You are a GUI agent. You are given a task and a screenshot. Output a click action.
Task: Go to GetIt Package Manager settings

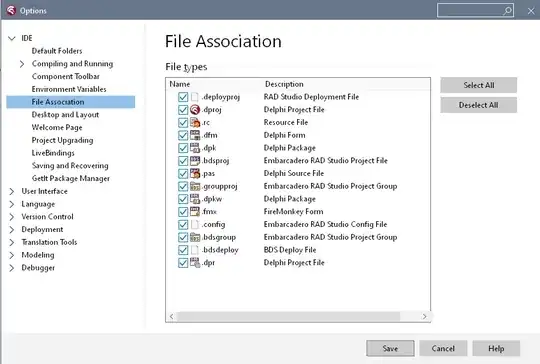[71, 178]
